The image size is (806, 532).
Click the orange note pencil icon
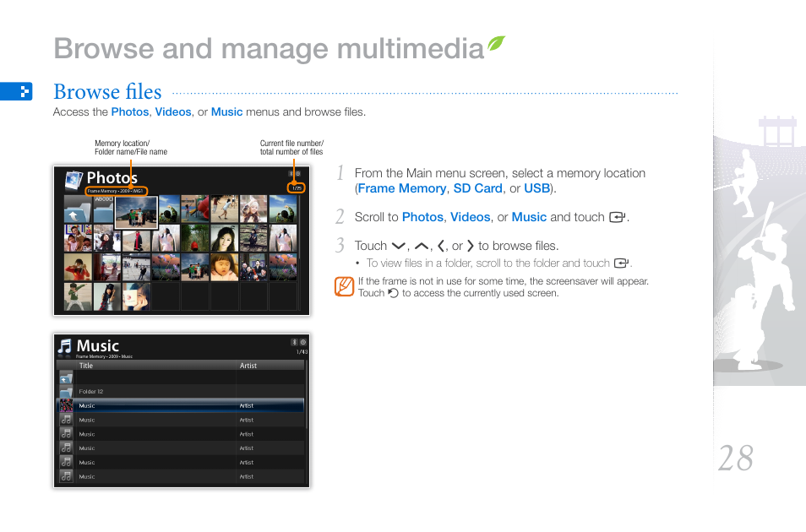[x=344, y=286]
